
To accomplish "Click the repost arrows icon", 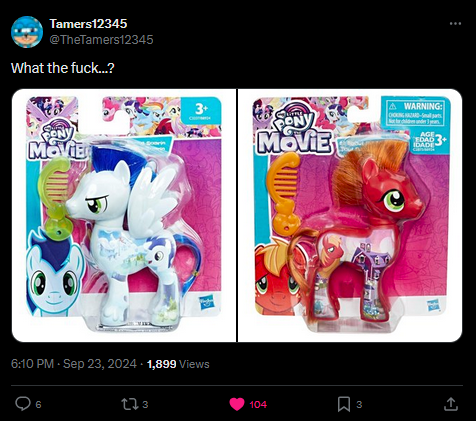I will [128, 404].
